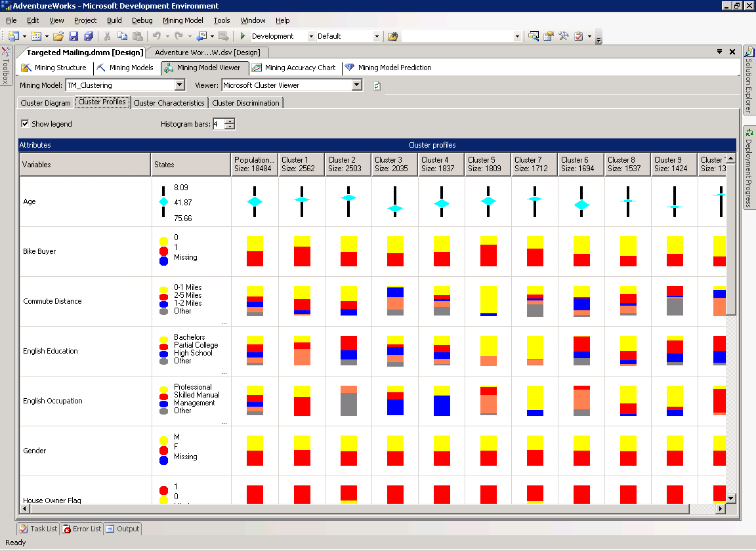
Task: Click the Paste clipboard icon
Action: (x=138, y=36)
